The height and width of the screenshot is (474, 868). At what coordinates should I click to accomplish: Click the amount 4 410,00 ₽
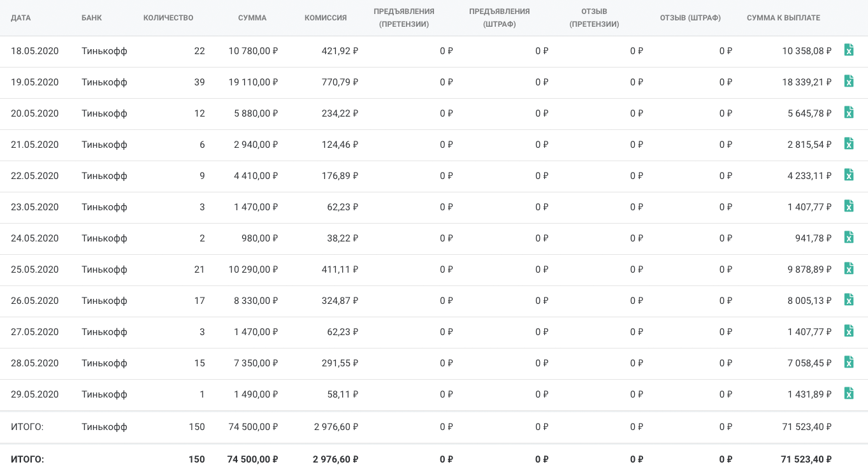[x=256, y=176]
